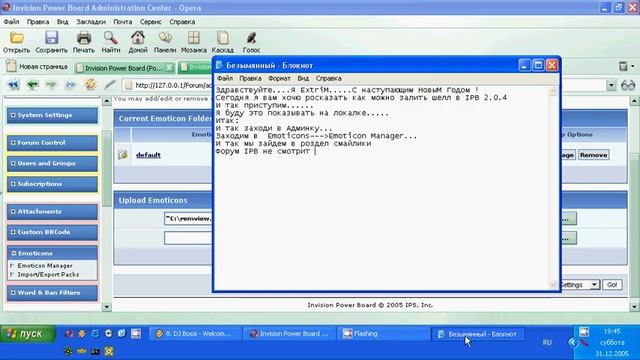Screen dimensions: 640x360
Task: Open the Правка menu in Notepad
Action: click(x=250, y=78)
